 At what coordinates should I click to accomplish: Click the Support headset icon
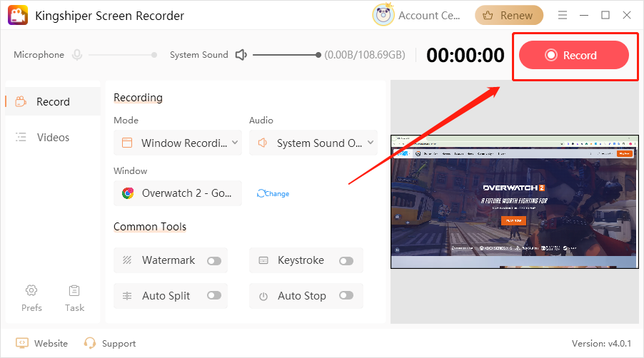click(90, 343)
